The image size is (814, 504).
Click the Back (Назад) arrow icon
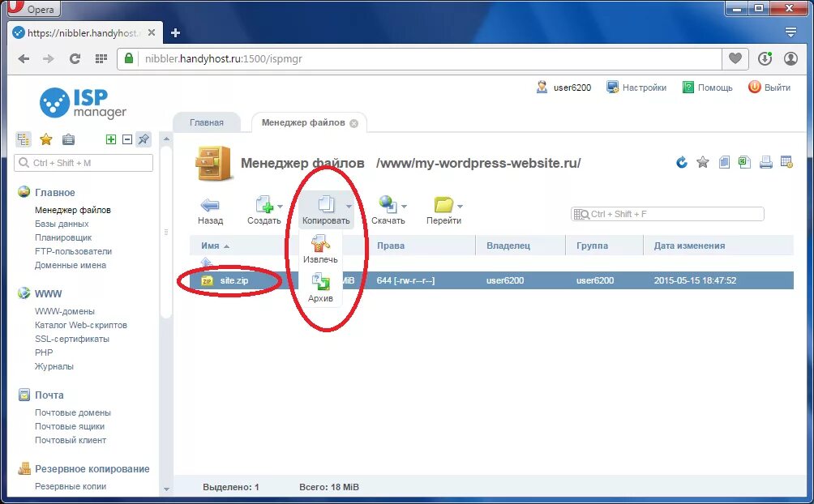[x=210, y=205]
